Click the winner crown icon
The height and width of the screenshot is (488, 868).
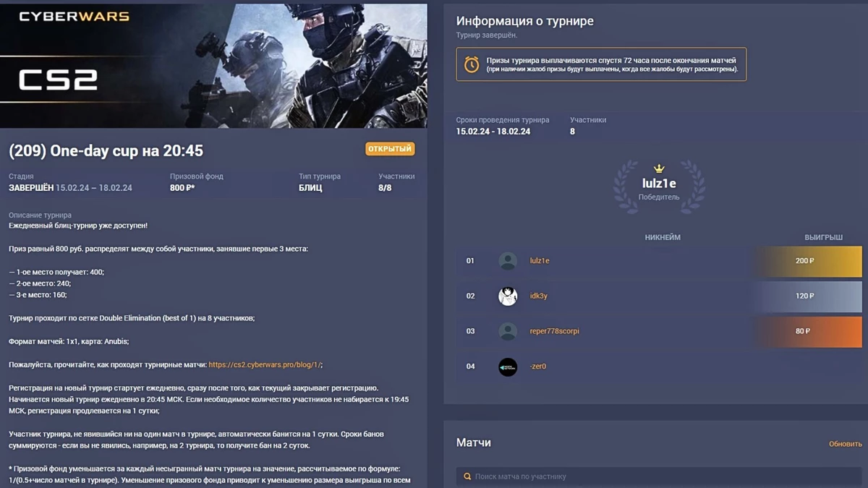point(659,169)
